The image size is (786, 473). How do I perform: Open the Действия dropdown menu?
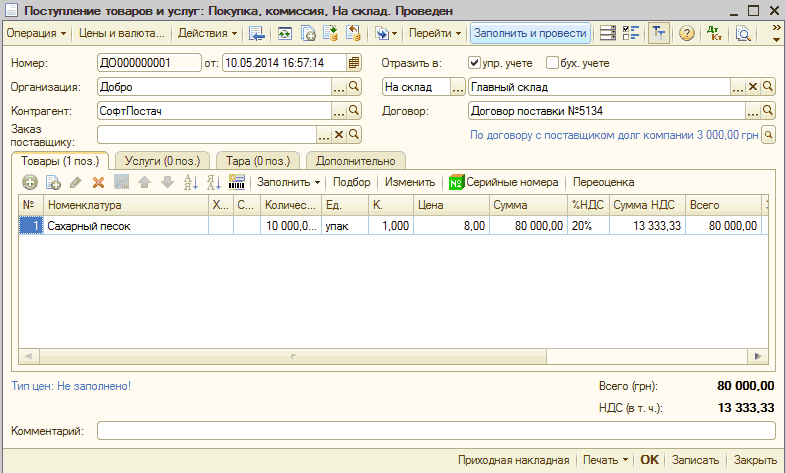coord(208,34)
